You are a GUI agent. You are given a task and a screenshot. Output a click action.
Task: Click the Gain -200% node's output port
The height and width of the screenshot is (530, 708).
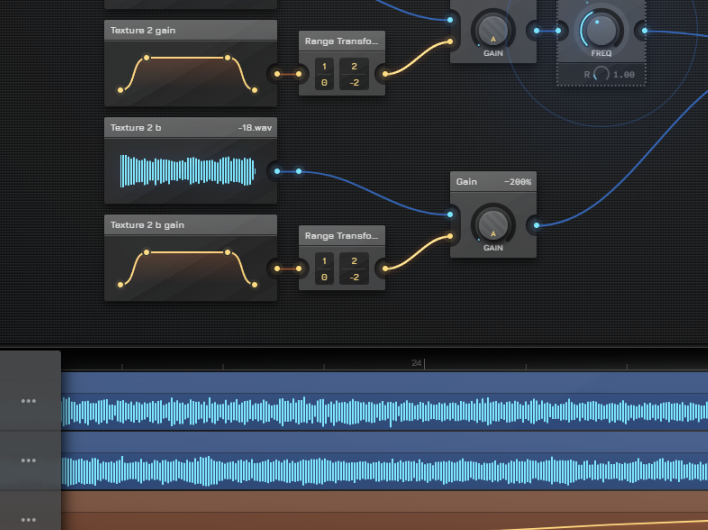(537, 225)
